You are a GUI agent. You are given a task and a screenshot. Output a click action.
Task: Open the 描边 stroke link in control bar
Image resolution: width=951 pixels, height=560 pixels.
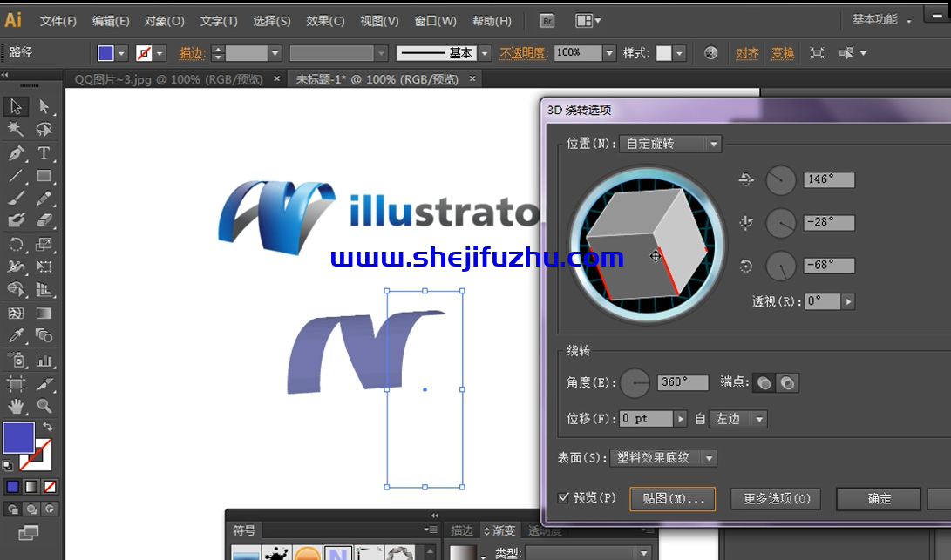tap(191, 53)
